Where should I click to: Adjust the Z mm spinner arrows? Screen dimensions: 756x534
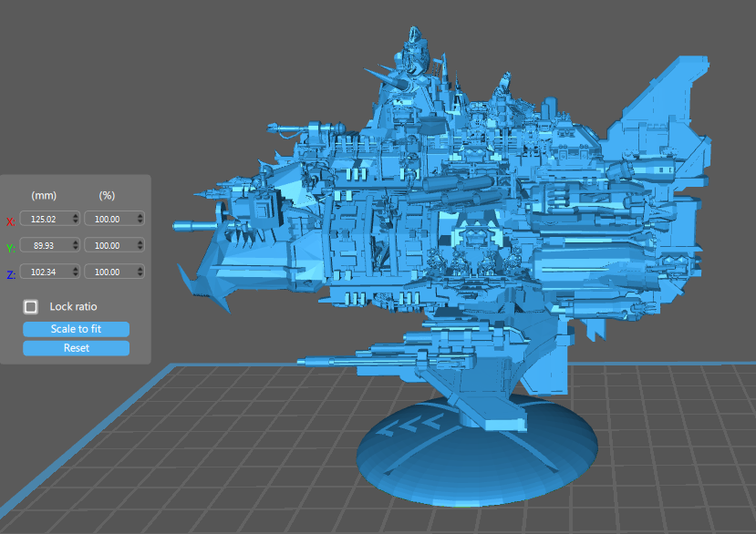(75, 272)
